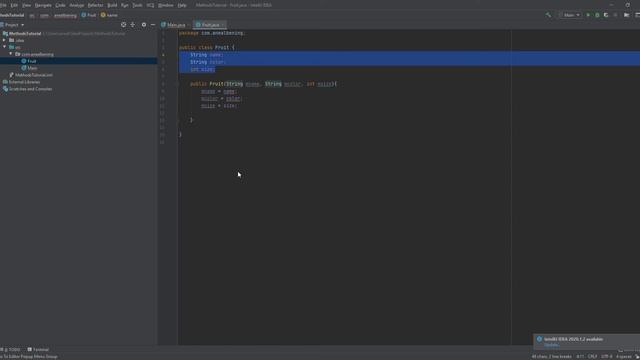
Task: Expand all in the Project tool window
Action: tap(133, 25)
